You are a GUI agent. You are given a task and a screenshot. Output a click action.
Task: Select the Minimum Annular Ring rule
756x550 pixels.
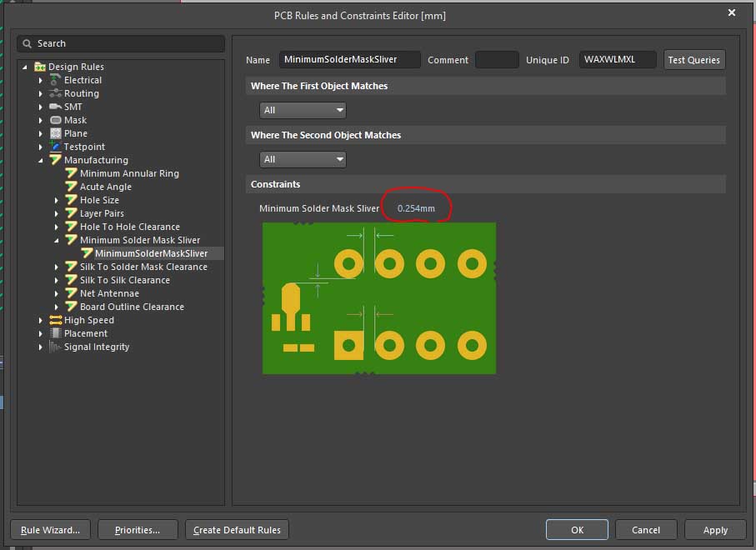(129, 173)
